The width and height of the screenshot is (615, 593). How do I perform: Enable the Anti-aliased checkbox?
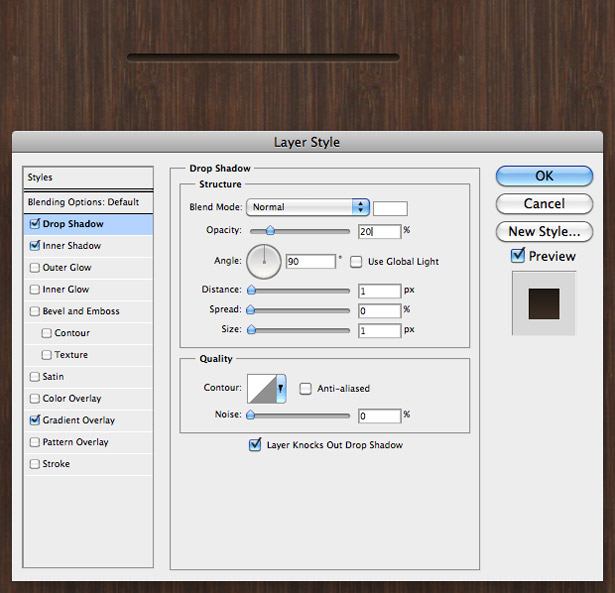(x=305, y=389)
